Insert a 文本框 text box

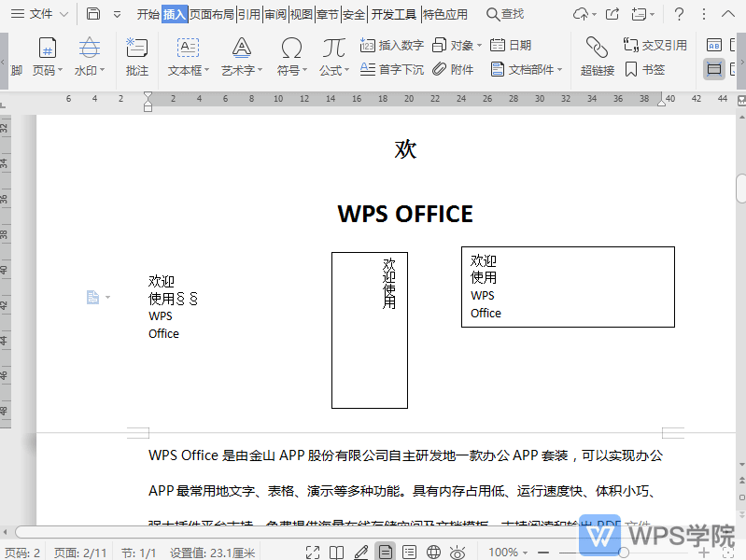pos(188,49)
